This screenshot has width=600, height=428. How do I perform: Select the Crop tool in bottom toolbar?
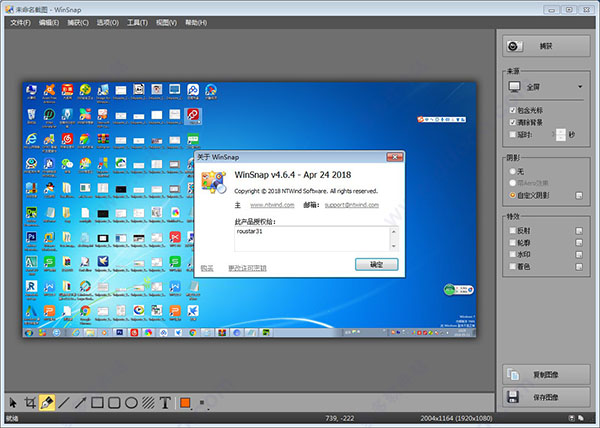point(30,403)
